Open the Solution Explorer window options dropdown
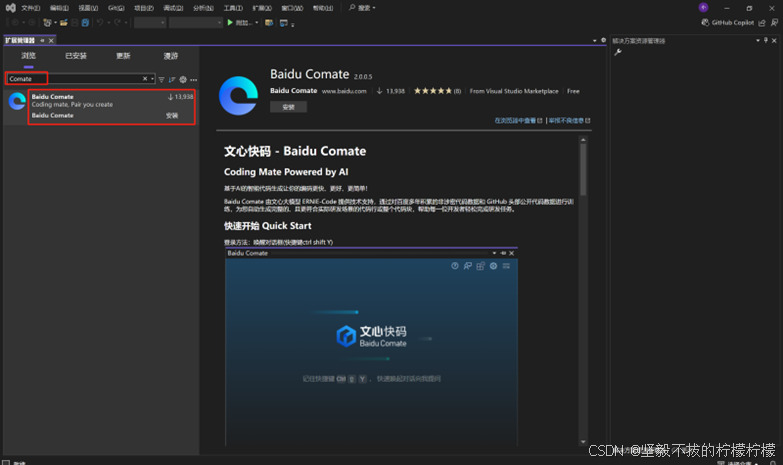 (x=758, y=40)
